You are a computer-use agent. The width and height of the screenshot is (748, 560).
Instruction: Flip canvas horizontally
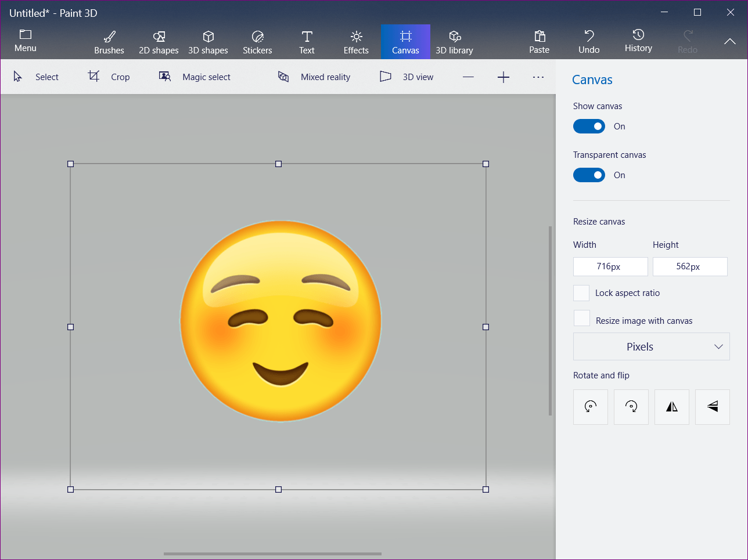coord(671,407)
